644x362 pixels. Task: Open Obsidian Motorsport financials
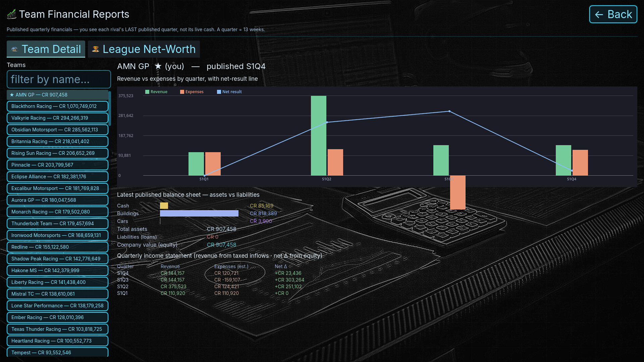pyautogui.click(x=57, y=130)
